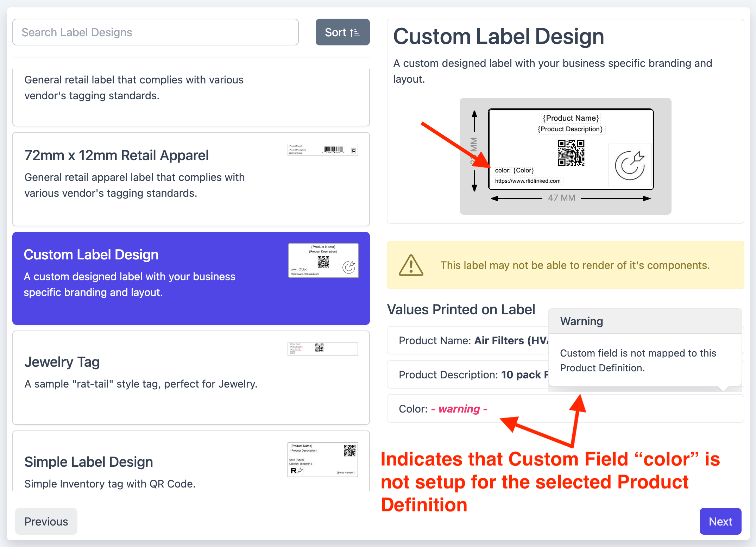
Task: Click the yellow warning triangle icon
Action: click(x=411, y=265)
